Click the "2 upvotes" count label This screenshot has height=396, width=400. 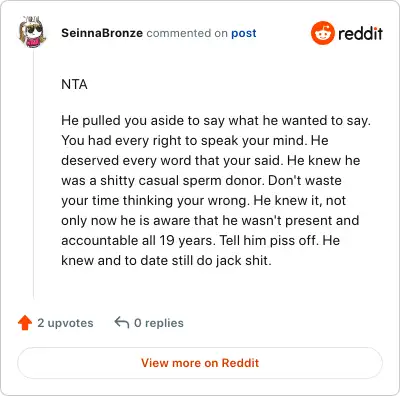click(65, 323)
